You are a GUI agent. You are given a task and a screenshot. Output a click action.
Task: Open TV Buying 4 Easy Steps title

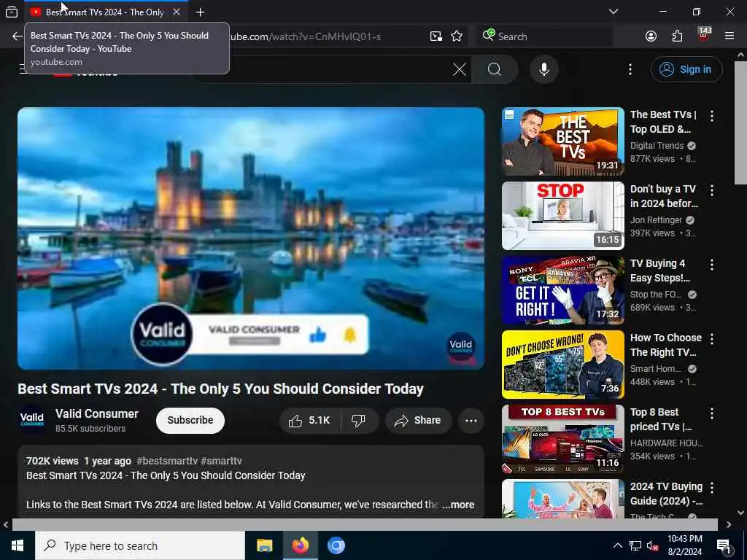(659, 271)
